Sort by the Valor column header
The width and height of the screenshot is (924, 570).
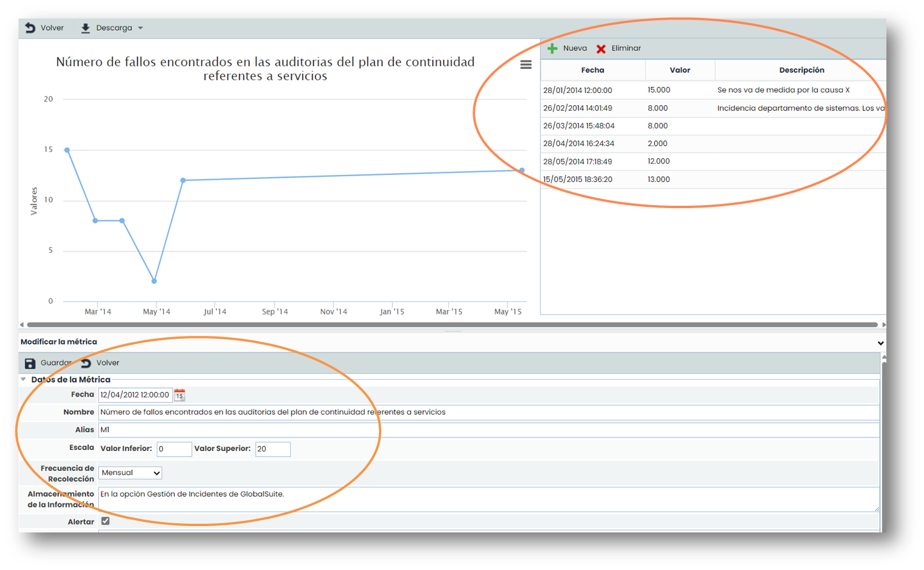[680, 70]
